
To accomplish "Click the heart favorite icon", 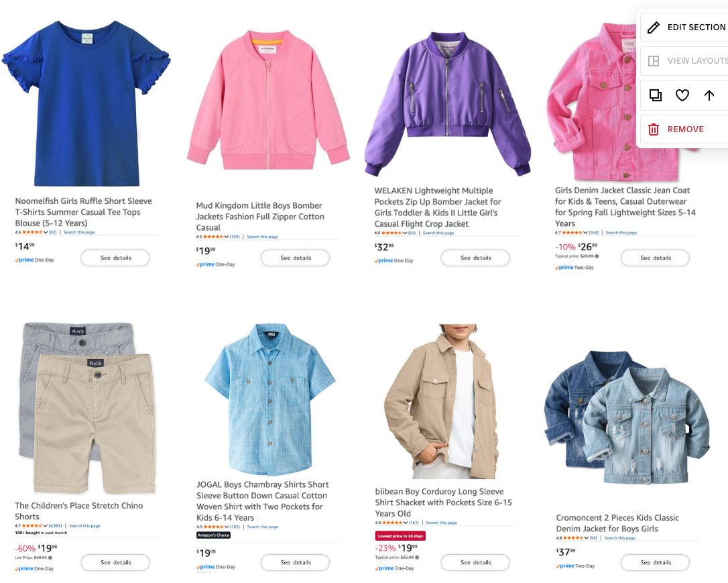I will click(x=682, y=95).
